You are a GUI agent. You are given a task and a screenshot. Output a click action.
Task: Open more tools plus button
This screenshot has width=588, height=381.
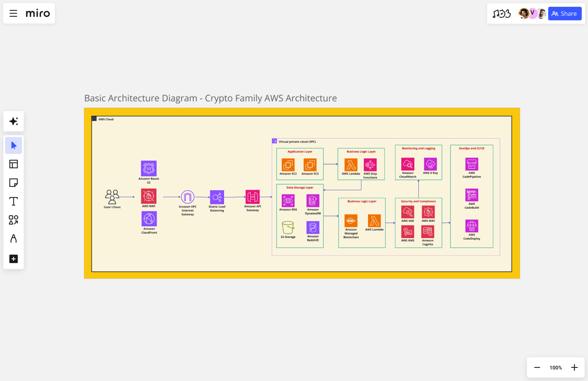14,259
